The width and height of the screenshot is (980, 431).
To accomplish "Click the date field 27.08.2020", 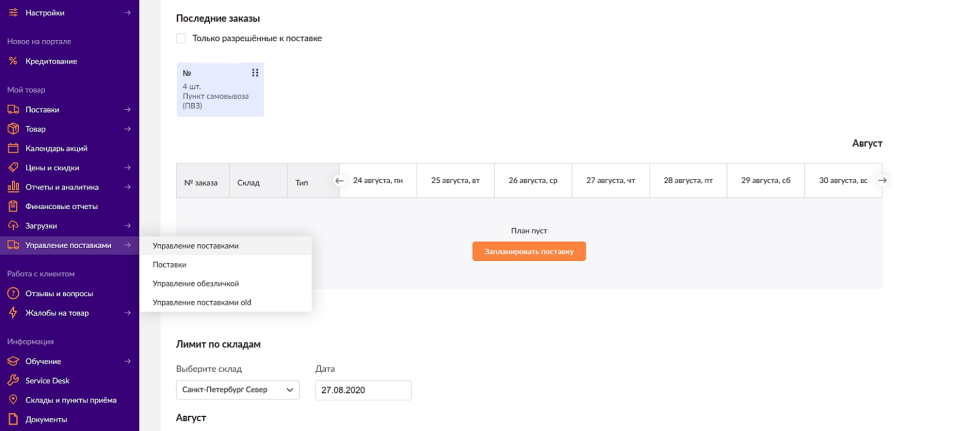I will pos(362,390).
